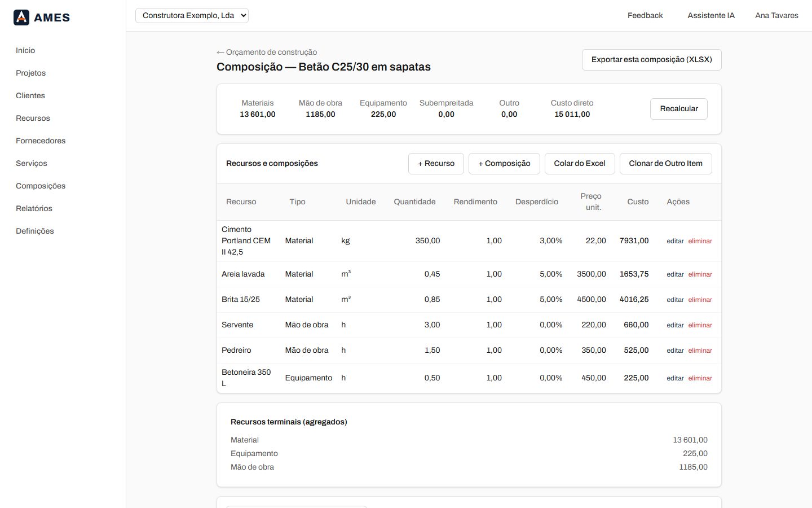Click the Mão de obra aggregate 1185,00 in Recursos terminais
The image size is (812, 508).
point(693,467)
